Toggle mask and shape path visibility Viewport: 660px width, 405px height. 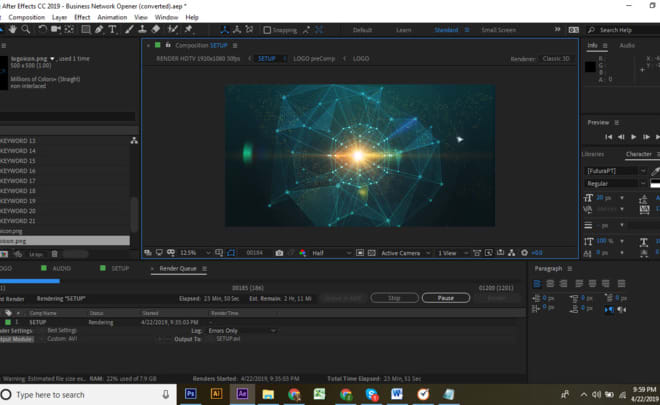[x=231, y=253]
